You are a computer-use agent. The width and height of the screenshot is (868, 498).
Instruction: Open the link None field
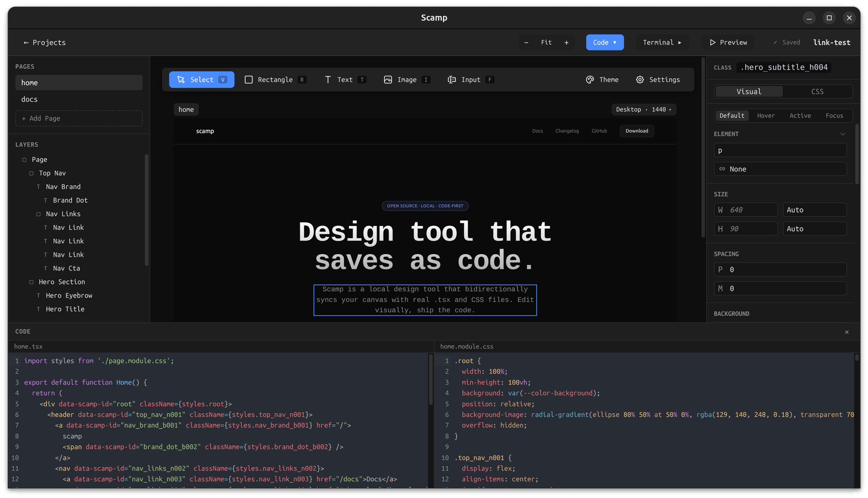(780, 169)
